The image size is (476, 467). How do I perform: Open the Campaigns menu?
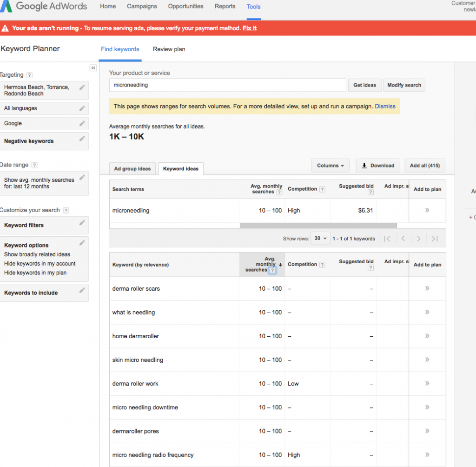[x=142, y=7]
